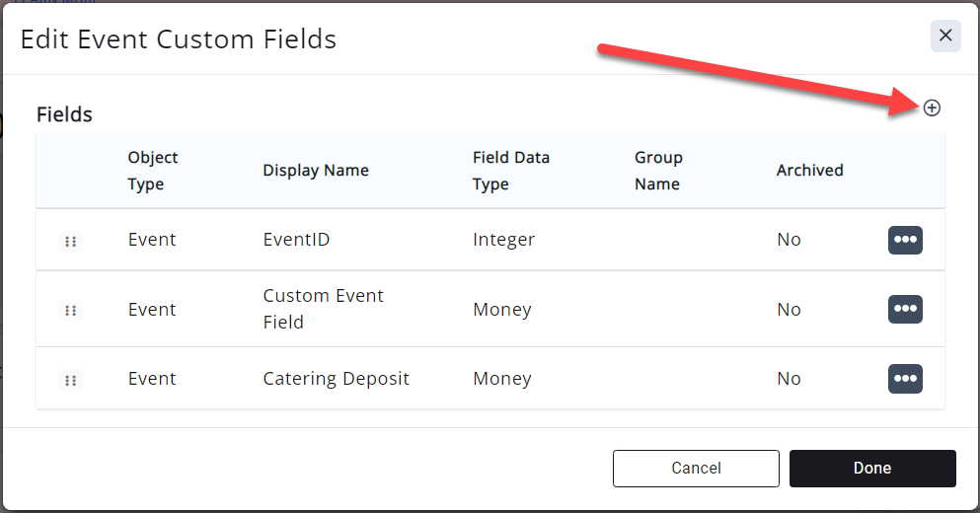
Task: Click the Custom Event Field name cell
Action: [x=323, y=309]
